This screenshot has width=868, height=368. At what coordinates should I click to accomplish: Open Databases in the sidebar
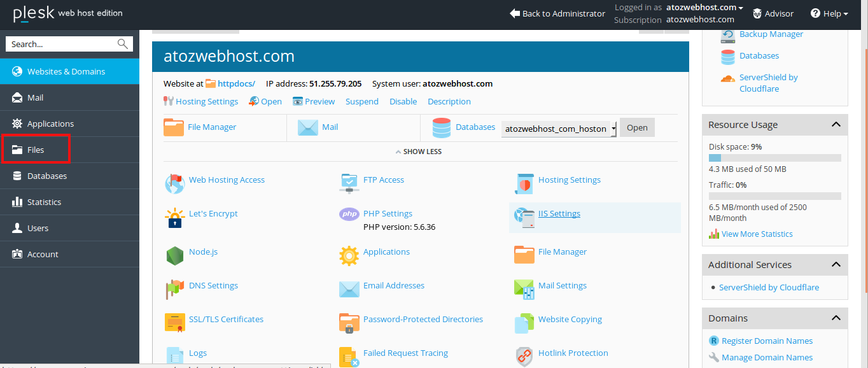[x=70, y=176]
